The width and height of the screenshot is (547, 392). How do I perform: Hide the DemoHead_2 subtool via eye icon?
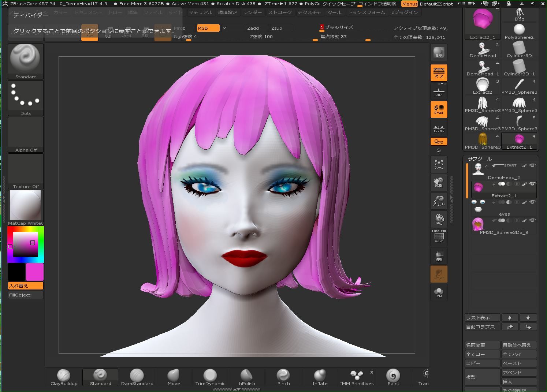pyautogui.click(x=533, y=165)
